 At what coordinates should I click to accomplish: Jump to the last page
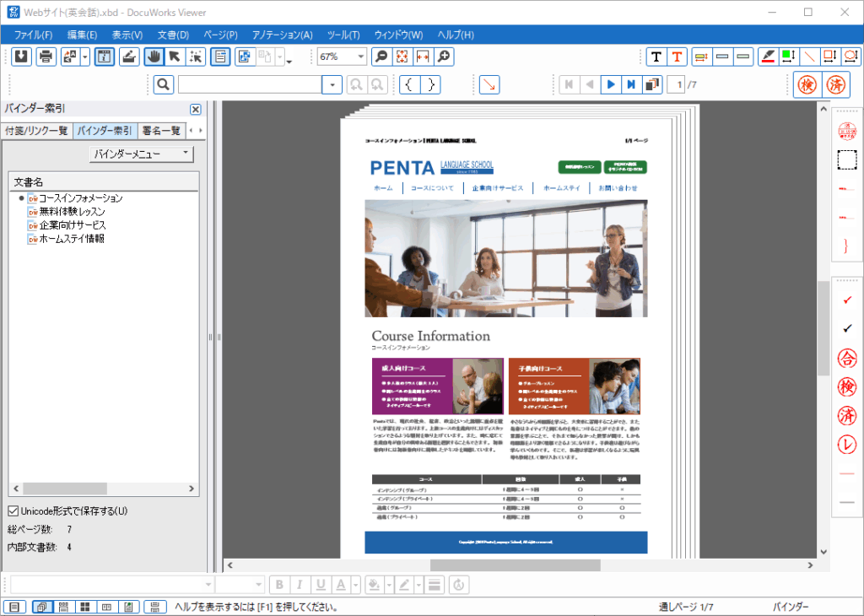(x=631, y=84)
